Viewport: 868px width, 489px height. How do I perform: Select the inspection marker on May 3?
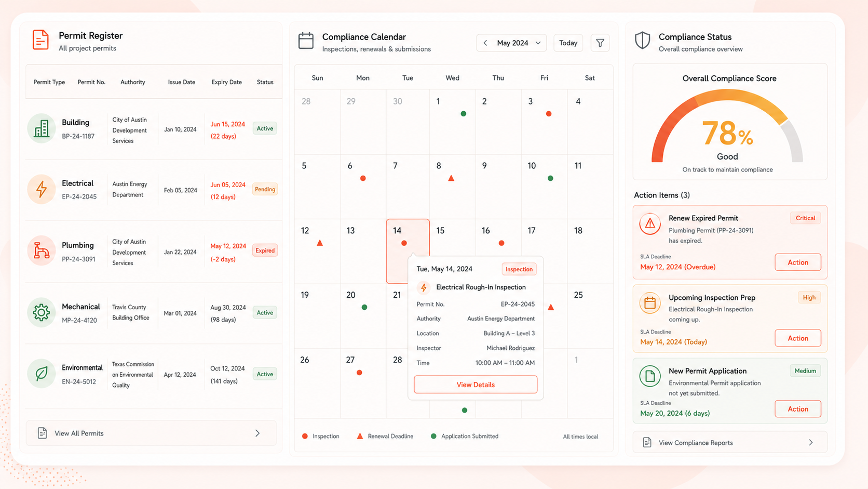click(549, 114)
